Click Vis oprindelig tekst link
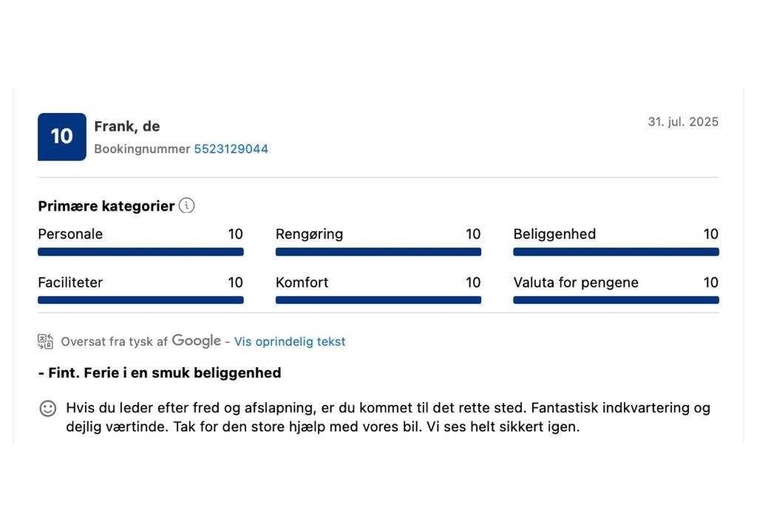 pos(290,342)
